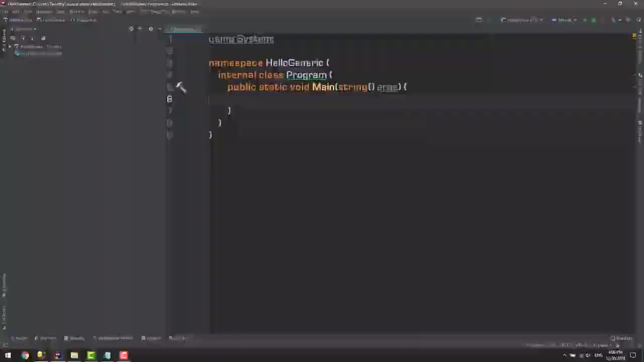
Task: Open the yellow folder File Explorer taskbar icon
Action: [x=74, y=355]
